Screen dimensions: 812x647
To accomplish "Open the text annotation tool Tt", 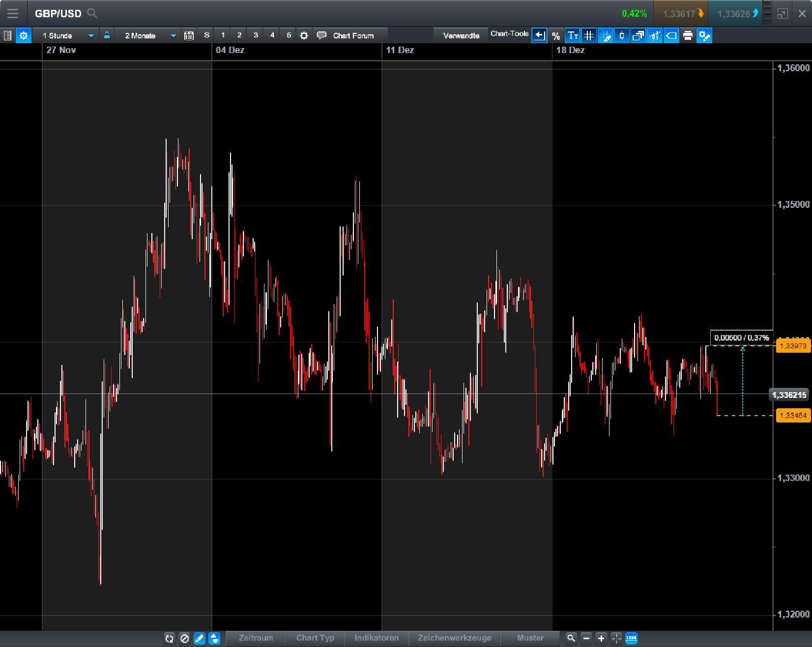I will [x=572, y=35].
